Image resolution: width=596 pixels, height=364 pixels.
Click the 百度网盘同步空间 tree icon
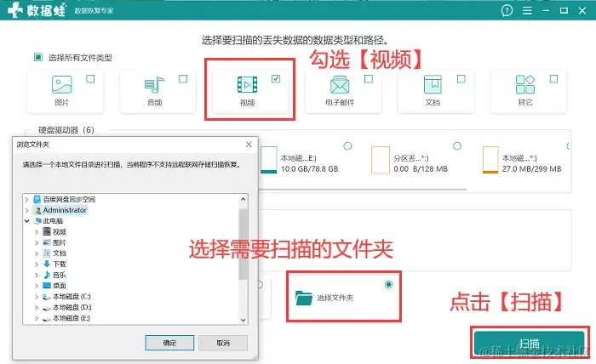pos(37,199)
